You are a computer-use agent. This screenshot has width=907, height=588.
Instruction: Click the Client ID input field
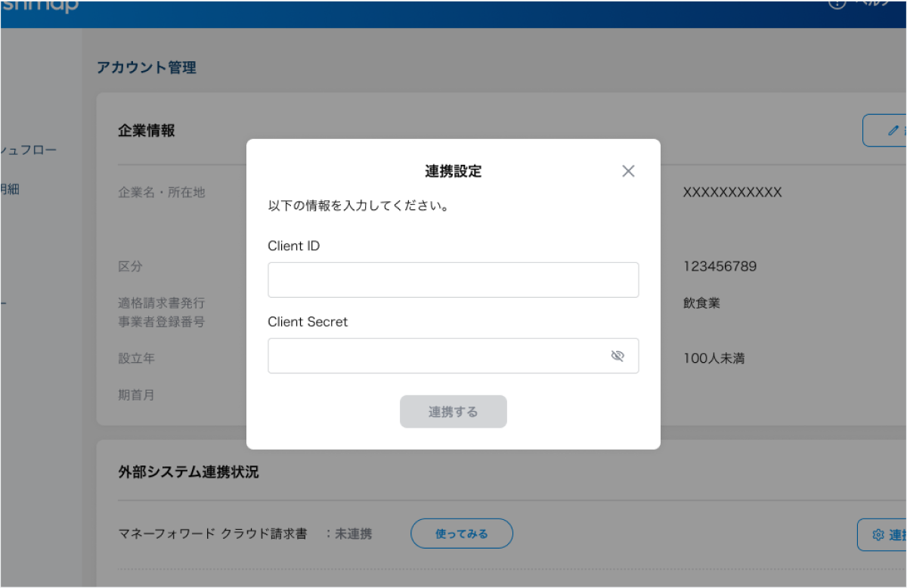(x=453, y=280)
